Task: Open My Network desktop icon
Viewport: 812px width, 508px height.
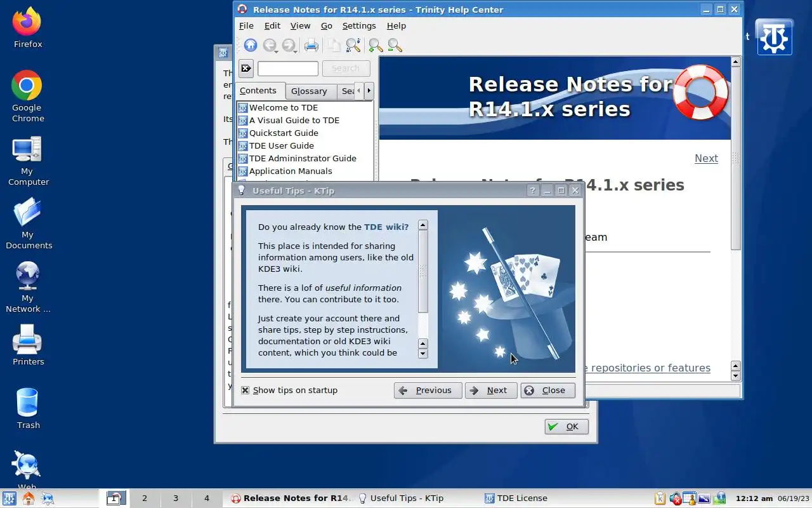Action: tap(27, 276)
